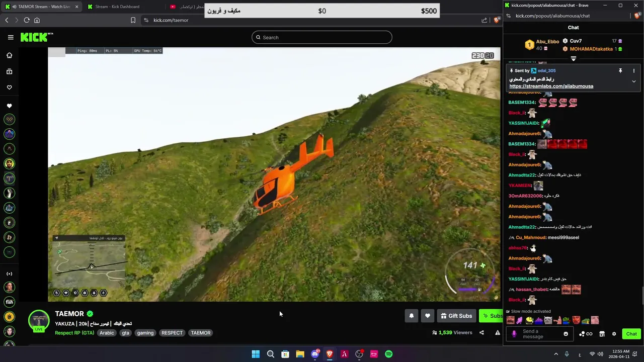Insert the purple hands emote from quick emotes
The width and height of the screenshot is (644, 362).
(x=520, y=320)
